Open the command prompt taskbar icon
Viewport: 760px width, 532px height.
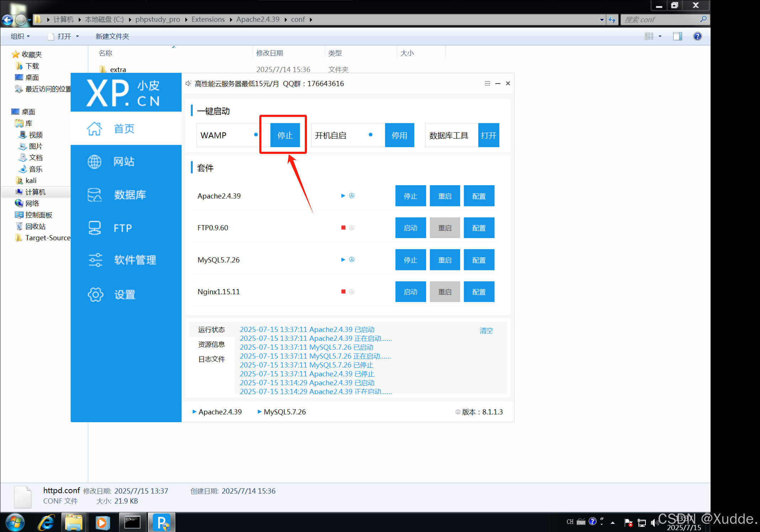click(x=132, y=522)
